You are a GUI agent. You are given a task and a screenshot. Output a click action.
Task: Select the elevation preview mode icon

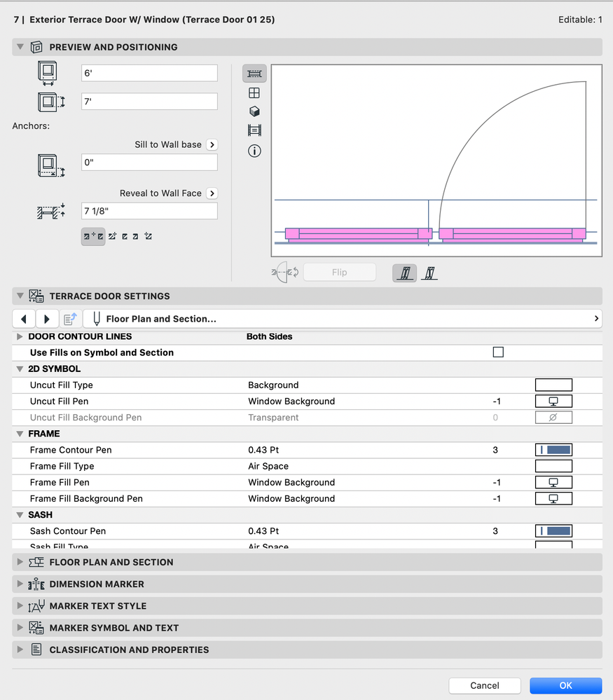[254, 130]
